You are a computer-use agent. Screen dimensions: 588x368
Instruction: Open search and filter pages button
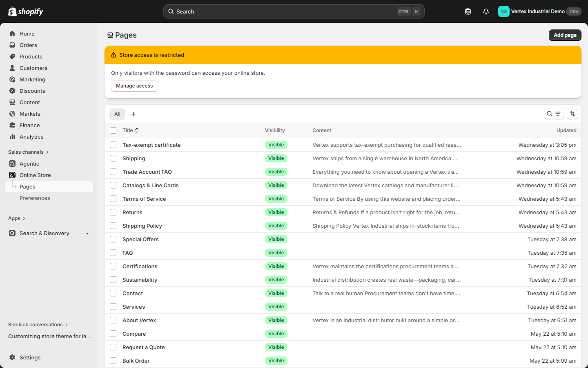point(554,114)
